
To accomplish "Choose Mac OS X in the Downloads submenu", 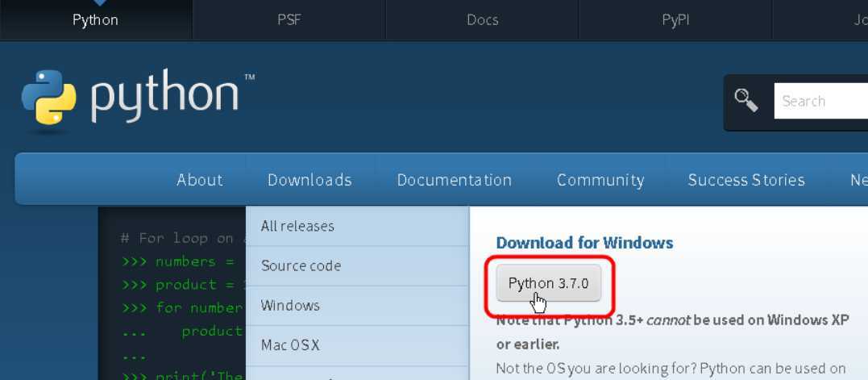I will (x=358, y=345).
